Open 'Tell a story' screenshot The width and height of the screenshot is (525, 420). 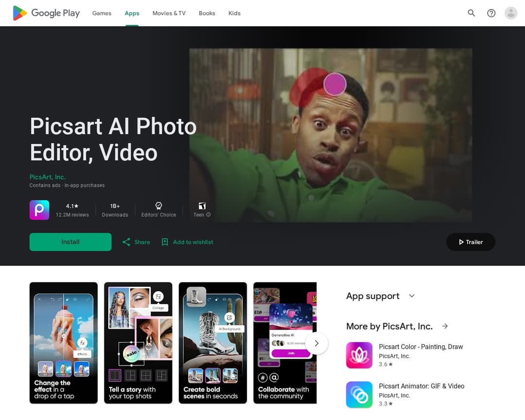138,343
